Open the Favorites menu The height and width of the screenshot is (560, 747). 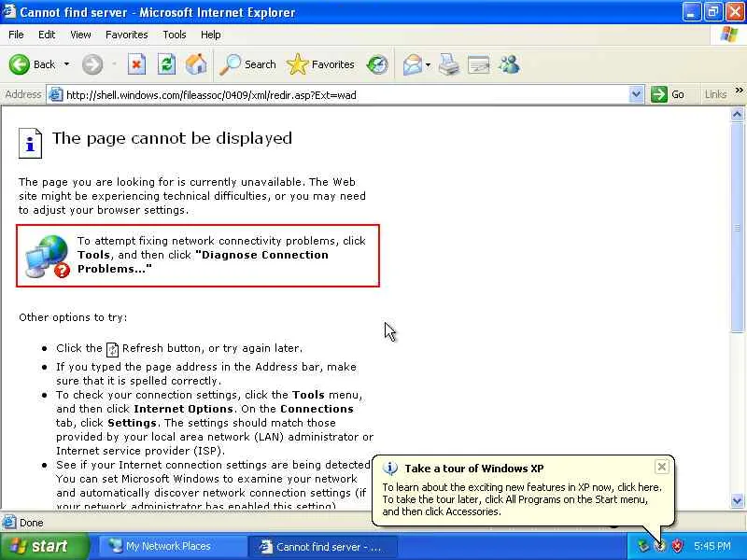click(127, 35)
